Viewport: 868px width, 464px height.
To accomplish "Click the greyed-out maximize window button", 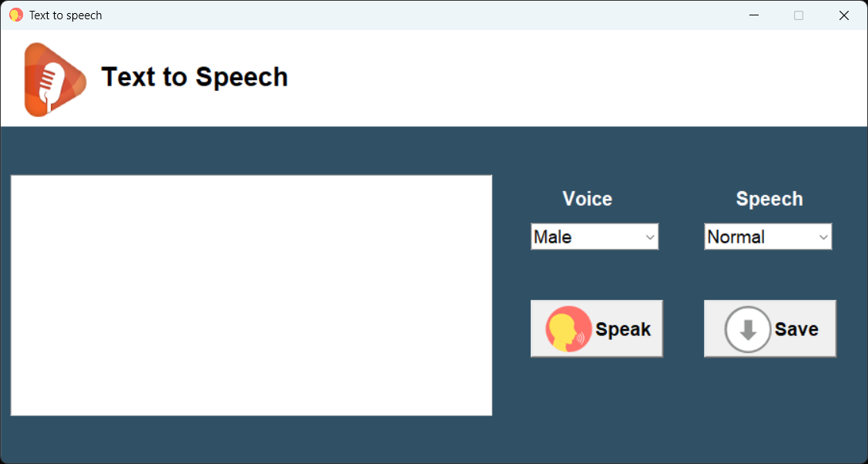I will 798,15.
